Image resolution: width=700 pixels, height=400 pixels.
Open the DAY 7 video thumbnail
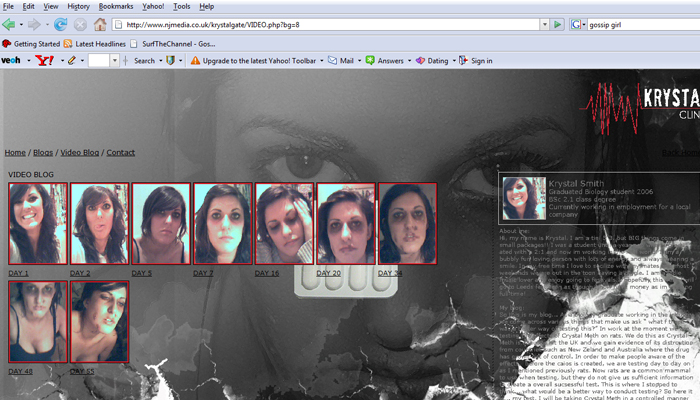pos(223,223)
